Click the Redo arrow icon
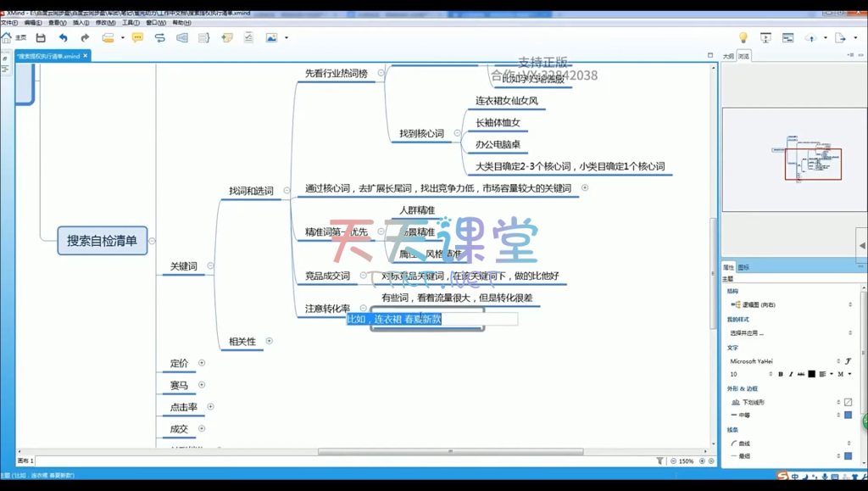The height and width of the screenshot is (491, 868). (x=85, y=38)
